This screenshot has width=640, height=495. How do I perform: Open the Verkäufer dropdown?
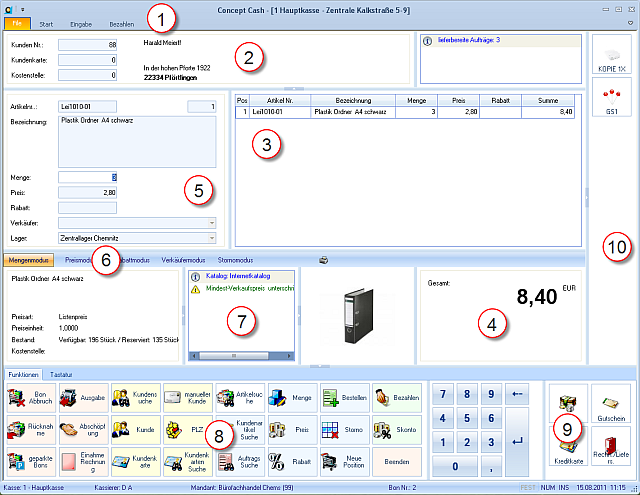pos(210,223)
